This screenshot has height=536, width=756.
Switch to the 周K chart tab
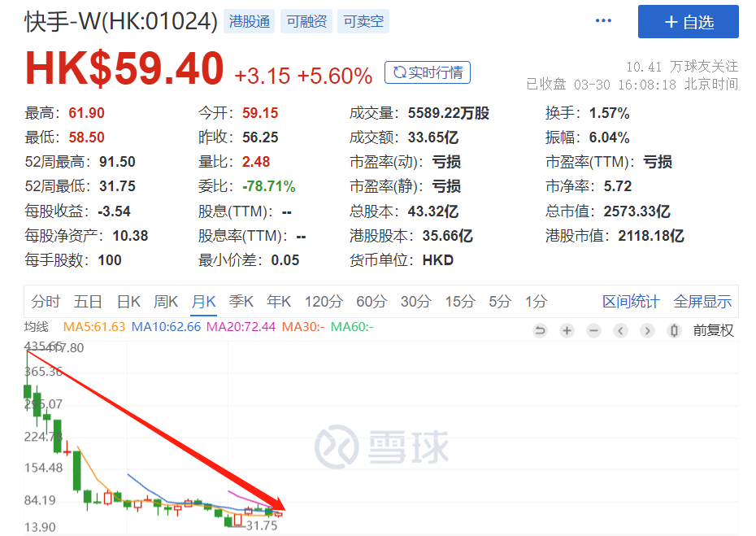(165, 302)
